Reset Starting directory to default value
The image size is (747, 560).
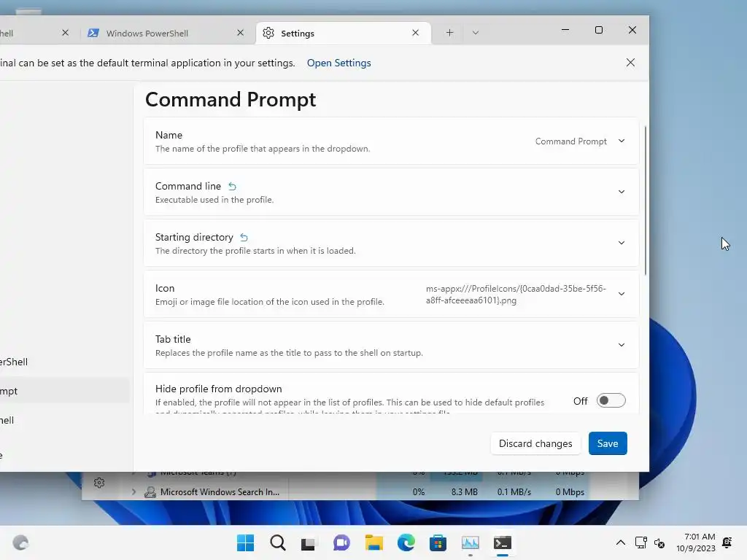point(244,237)
